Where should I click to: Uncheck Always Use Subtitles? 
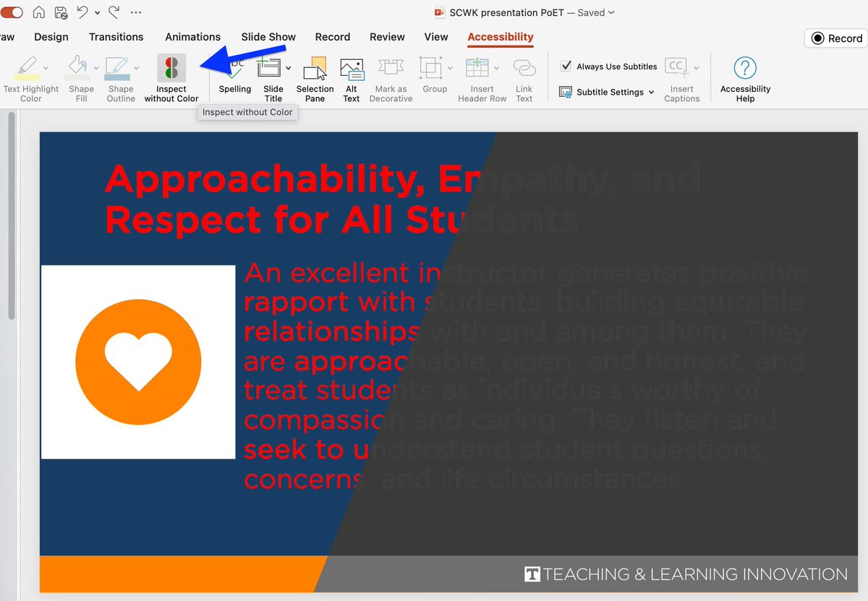pos(566,66)
